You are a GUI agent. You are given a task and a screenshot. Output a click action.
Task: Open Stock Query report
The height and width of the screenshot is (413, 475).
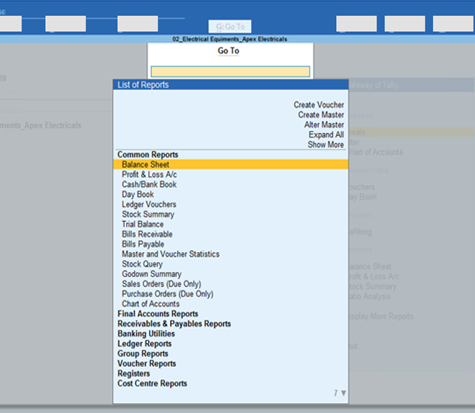click(x=142, y=264)
